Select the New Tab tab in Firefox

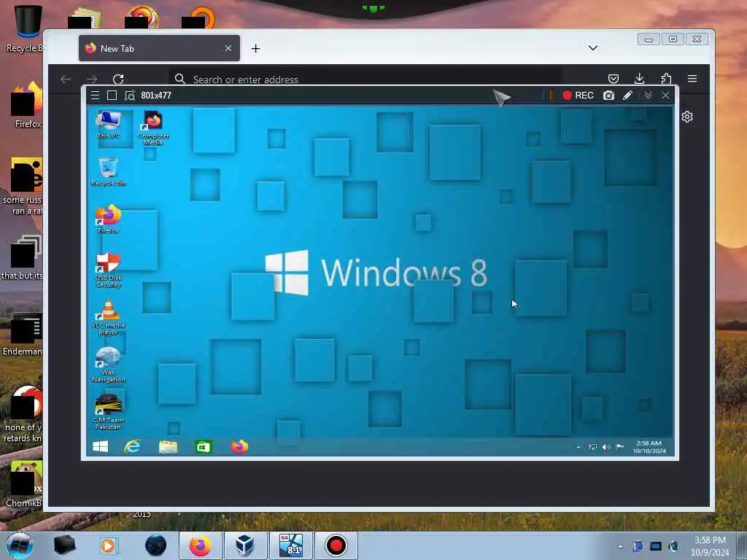[x=159, y=48]
